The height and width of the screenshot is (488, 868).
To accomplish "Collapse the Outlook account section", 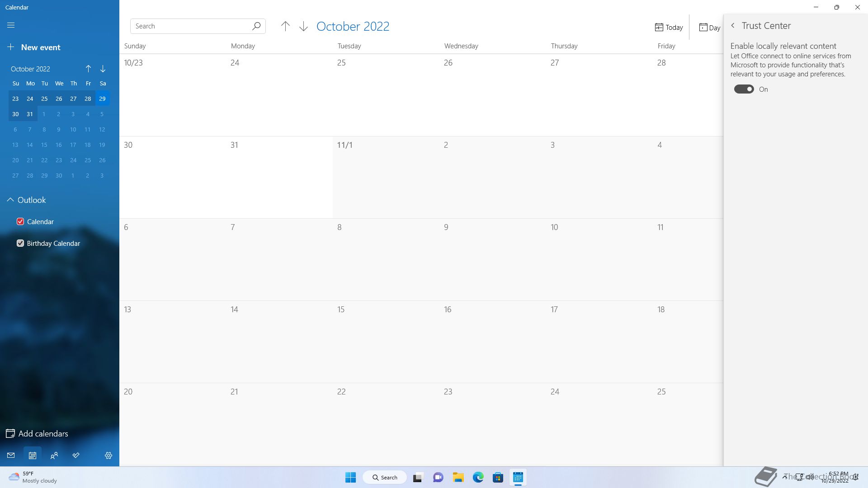I will (x=10, y=200).
